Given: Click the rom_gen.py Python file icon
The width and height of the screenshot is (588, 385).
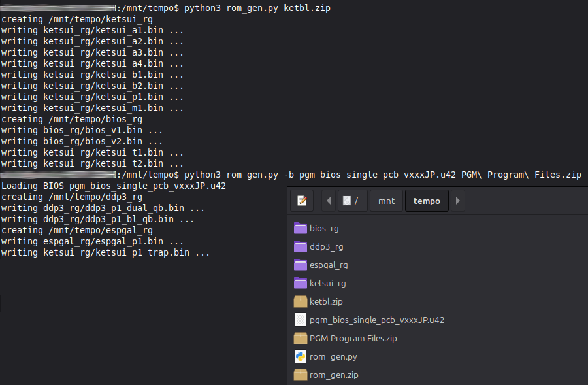Looking at the screenshot, I should point(301,356).
